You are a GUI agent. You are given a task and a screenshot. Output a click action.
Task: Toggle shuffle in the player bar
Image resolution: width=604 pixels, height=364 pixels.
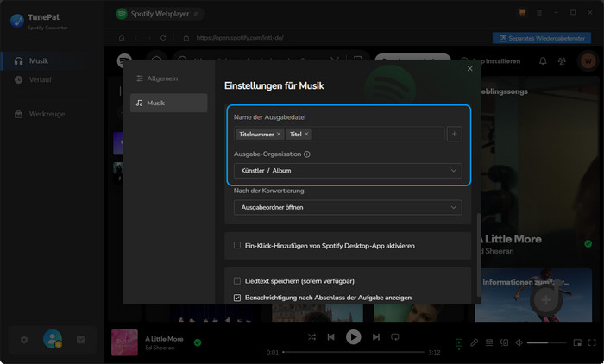(311, 336)
